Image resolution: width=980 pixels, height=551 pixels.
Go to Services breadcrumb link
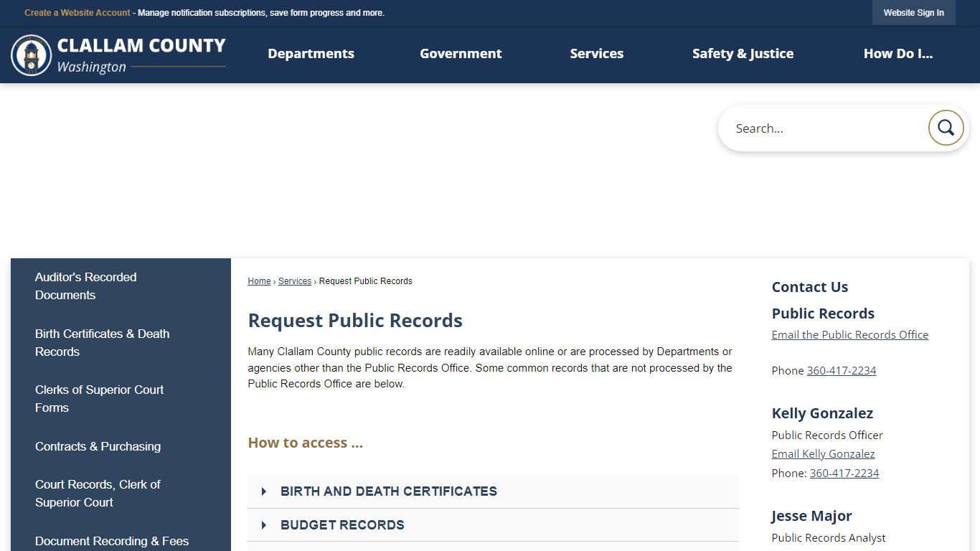295,281
